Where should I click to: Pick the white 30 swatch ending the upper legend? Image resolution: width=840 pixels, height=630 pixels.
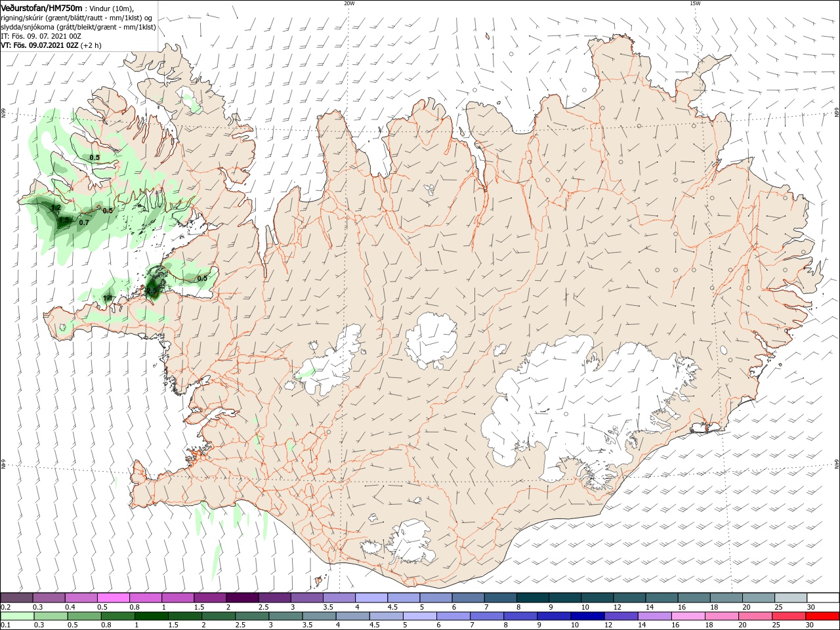(x=822, y=598)
